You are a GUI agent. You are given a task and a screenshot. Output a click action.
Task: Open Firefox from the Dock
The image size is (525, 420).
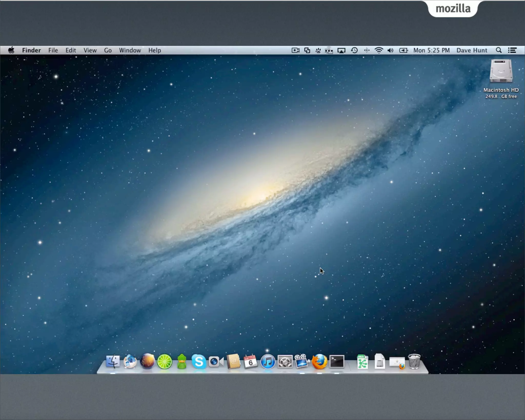coord(319,362)
